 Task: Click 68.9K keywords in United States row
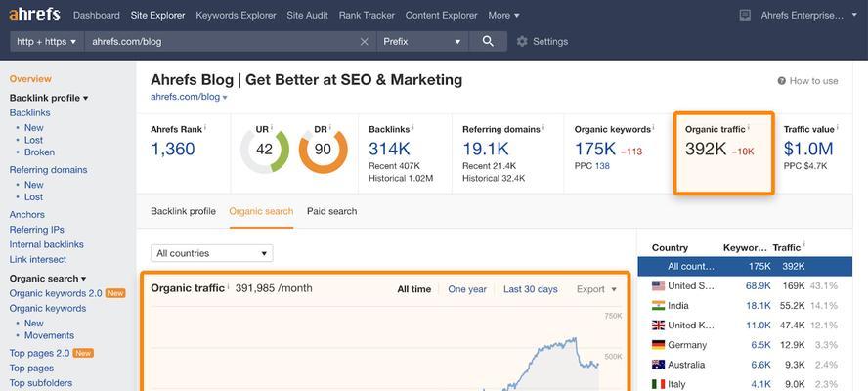coord(759,286)
